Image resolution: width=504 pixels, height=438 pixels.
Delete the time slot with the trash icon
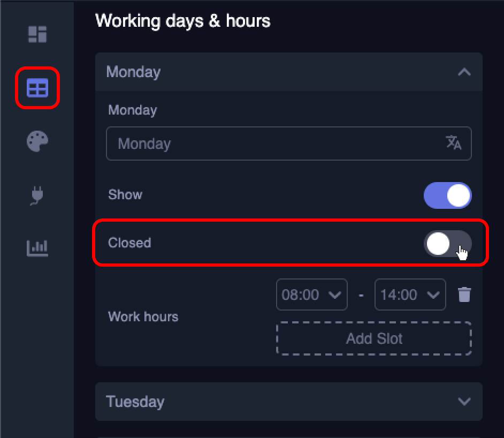tap(464, 294)
